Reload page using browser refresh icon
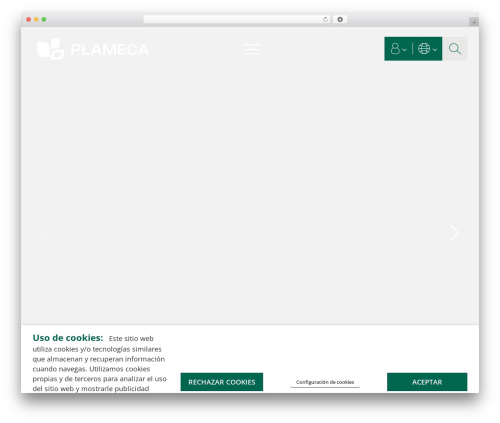The image size is (500, 423). click(325, 20)
